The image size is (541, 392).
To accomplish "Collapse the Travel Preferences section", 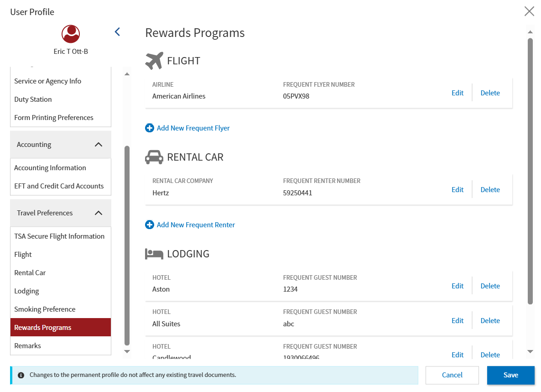I will [98, 213].
